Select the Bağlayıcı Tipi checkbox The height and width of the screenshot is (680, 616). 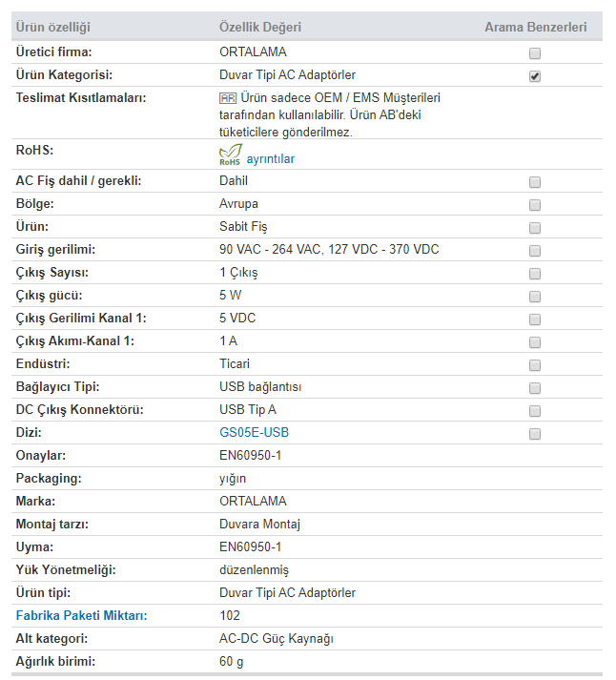pos(535,388)
